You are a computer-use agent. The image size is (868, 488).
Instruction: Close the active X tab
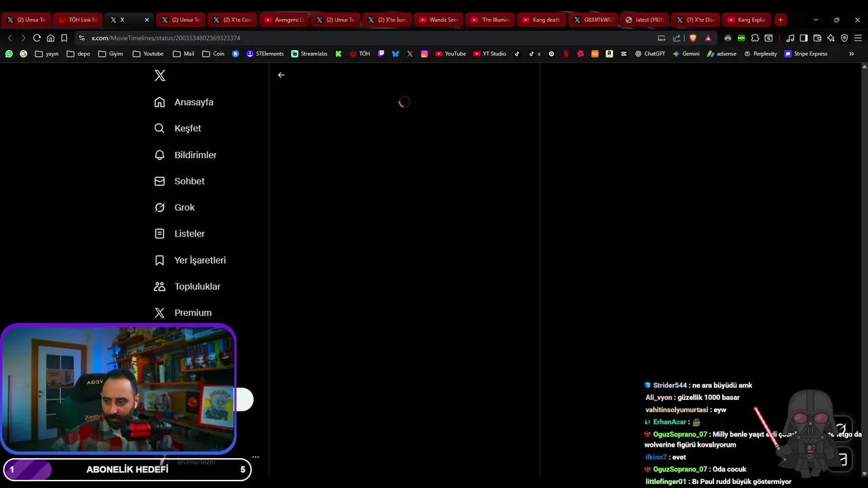pos(146,20)
